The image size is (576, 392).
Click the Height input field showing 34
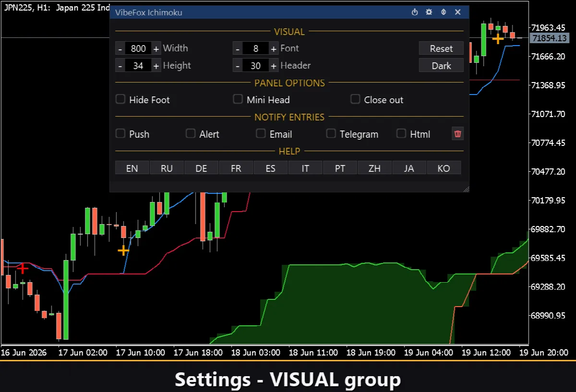[x=138, y=66]
